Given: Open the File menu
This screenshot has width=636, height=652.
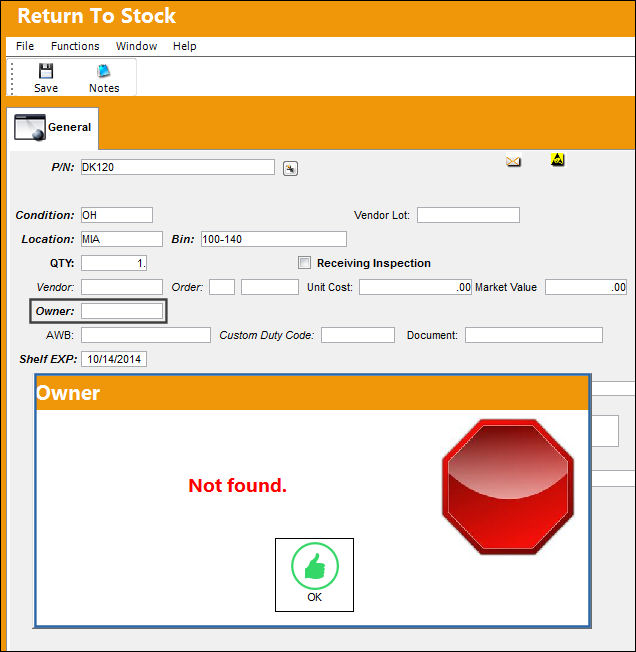Looking at the screenshot, I should [25, 46].
